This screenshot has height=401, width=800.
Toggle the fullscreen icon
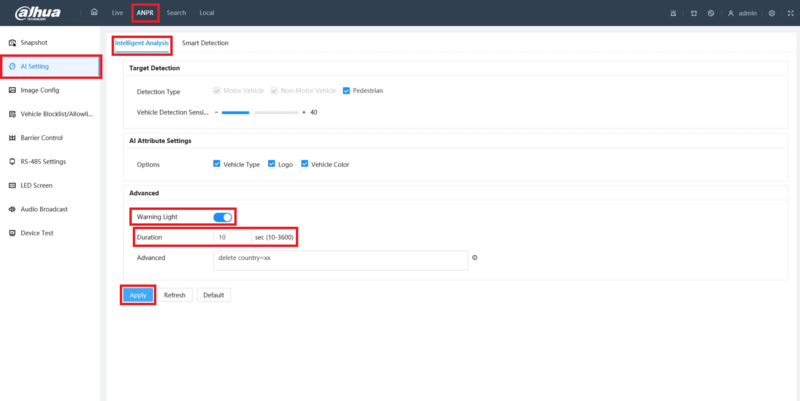pos(790,13)
